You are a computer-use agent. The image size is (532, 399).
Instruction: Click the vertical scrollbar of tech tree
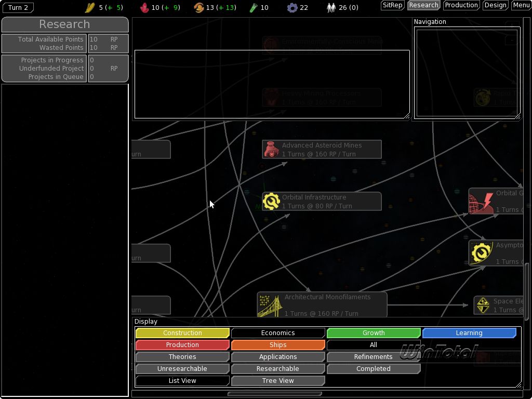click(x=527, y=292)
